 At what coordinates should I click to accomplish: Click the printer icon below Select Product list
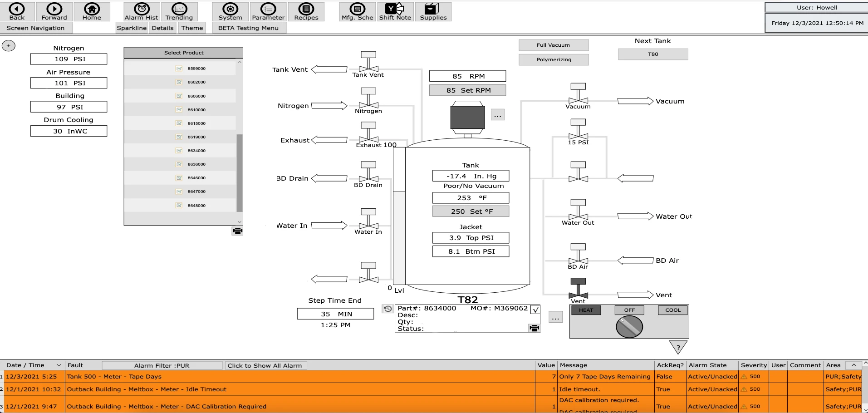pos(237,231)
